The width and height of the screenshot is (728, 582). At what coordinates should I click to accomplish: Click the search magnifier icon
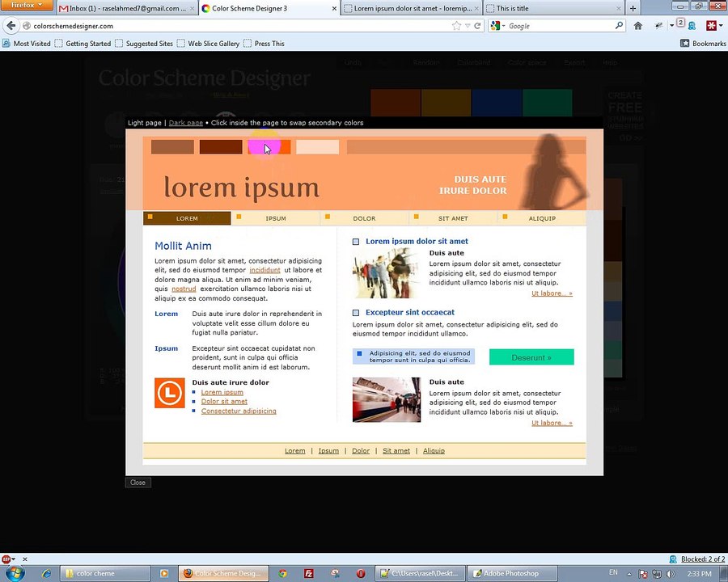pos(619,26)
